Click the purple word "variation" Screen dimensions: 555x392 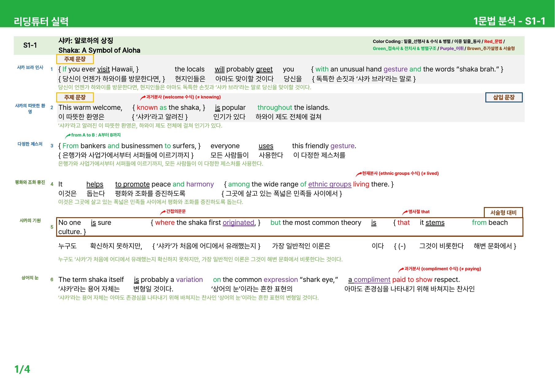click(189, 280)
